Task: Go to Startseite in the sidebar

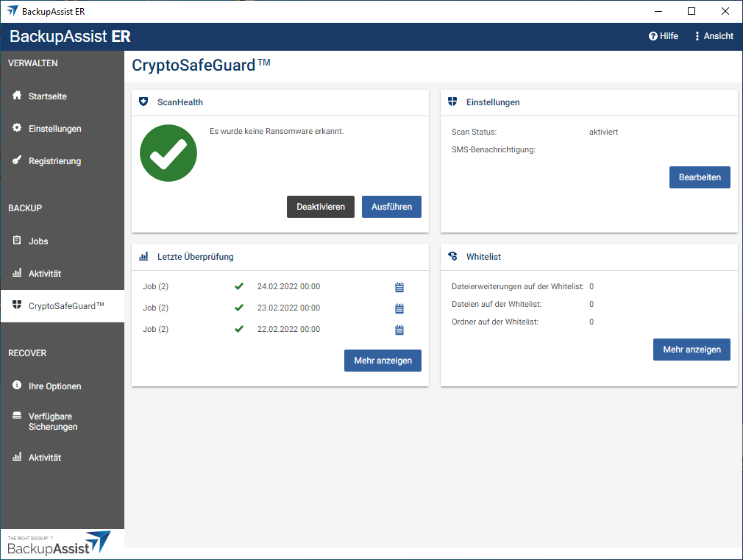Action: (x=47, y=96)
